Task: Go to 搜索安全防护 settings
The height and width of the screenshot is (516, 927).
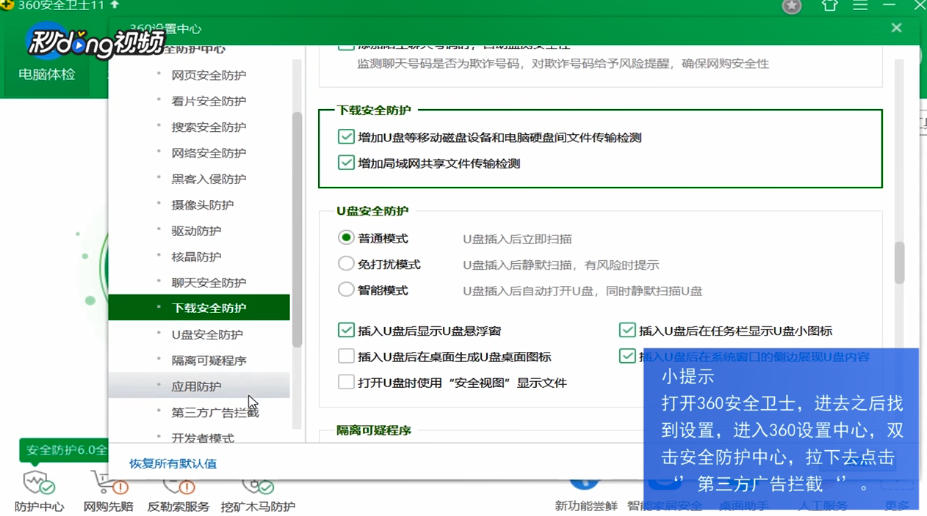Action: pyautogui.click(x=208, y=127)
